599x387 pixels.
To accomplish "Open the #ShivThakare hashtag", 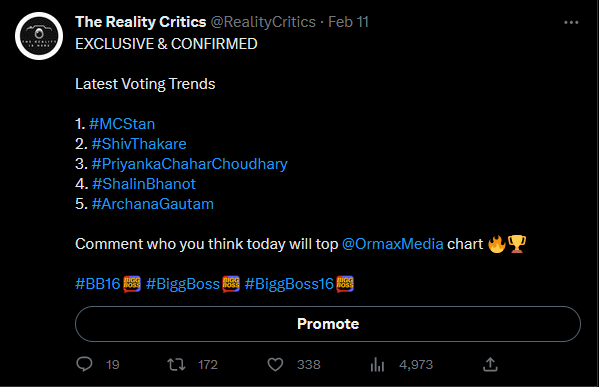I will 139,144.
